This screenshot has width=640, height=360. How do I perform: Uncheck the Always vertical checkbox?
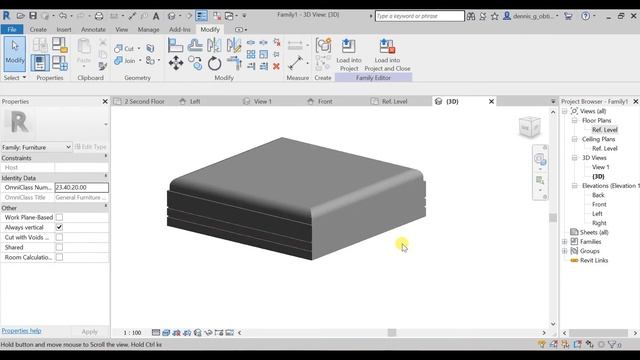(59, 227)
